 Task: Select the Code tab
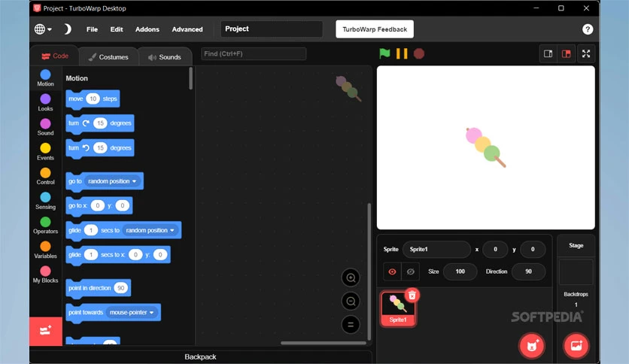click(55, 56)
